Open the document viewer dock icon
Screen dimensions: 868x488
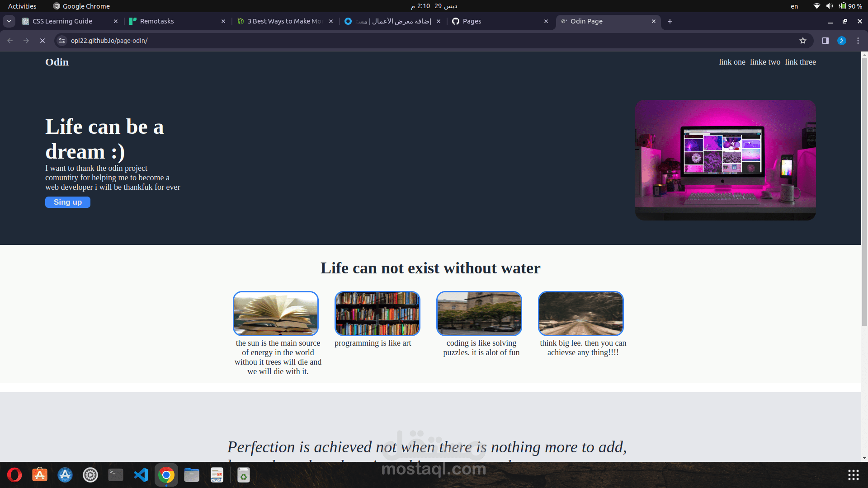[x=217, y=475]
